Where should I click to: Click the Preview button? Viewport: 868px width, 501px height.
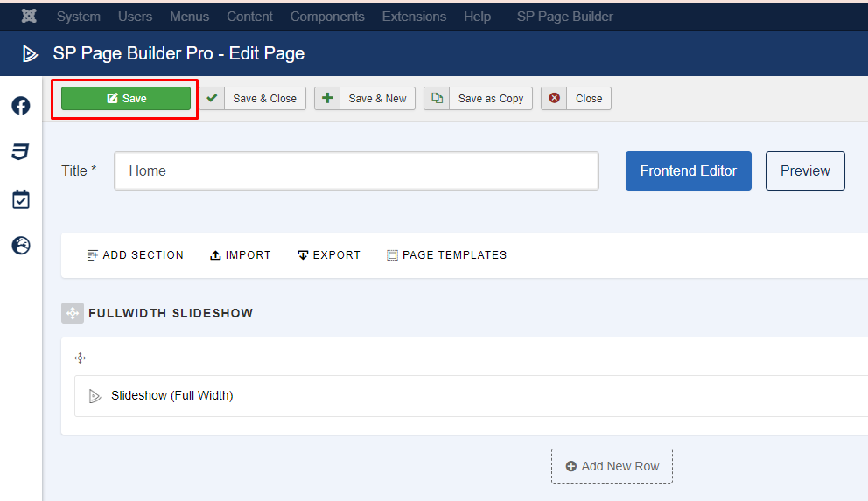[x=805, y=170]
